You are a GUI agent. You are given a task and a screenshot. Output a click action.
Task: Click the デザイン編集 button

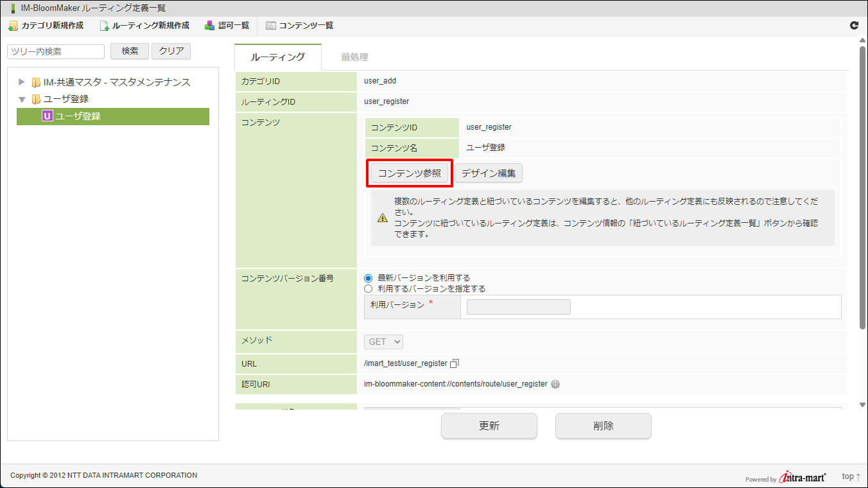[x=489, y=173]
